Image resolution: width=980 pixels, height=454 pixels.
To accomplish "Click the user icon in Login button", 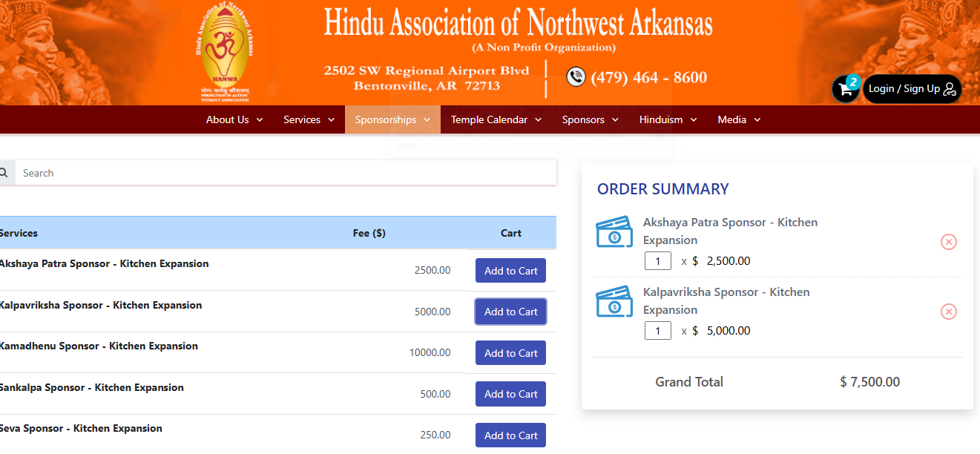I will pos(950,89).
